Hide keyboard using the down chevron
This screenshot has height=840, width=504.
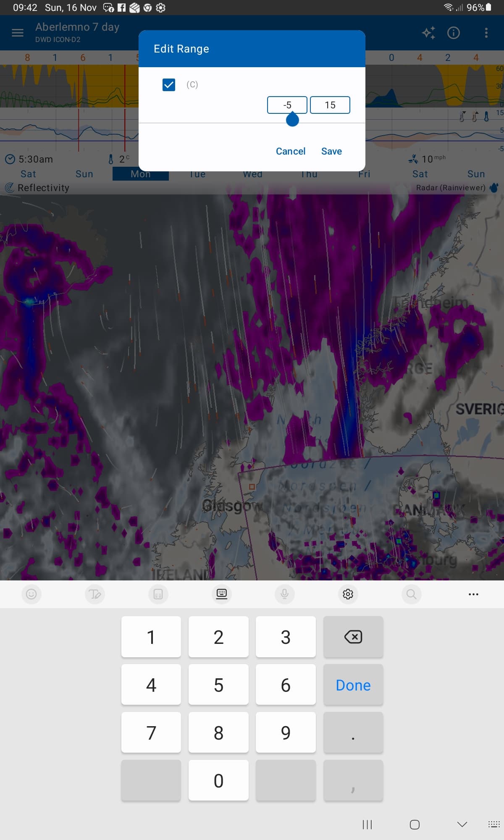coord(462,824)
